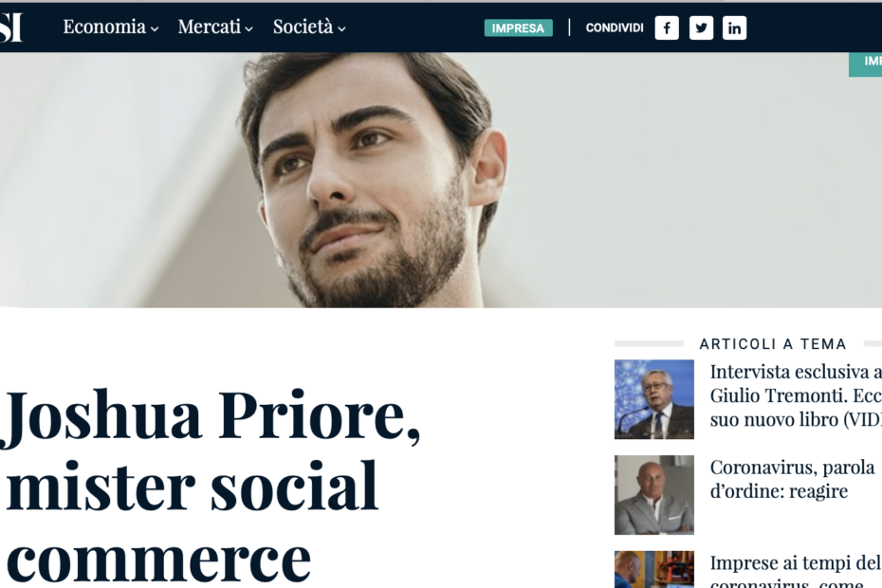882x588 pixels.
Task: Click the site logo in navbar
Action: pyautogui.click(x=10, y=27)
